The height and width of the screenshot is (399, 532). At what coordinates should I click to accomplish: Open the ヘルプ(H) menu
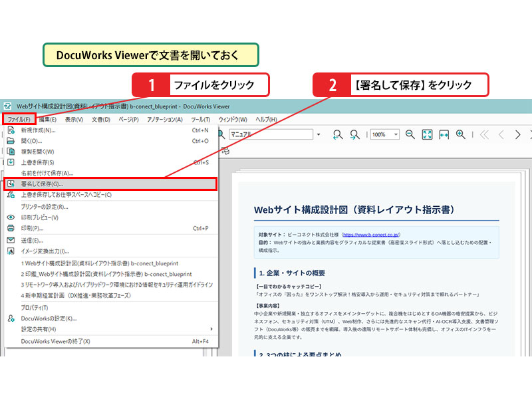266,120
